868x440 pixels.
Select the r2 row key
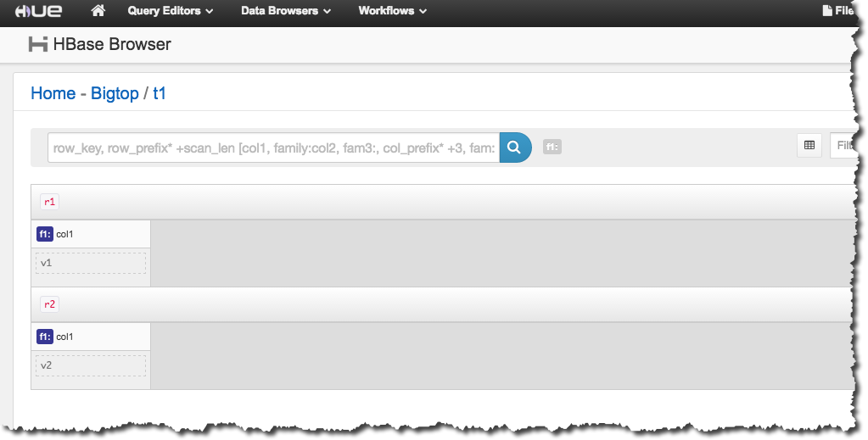48,304
